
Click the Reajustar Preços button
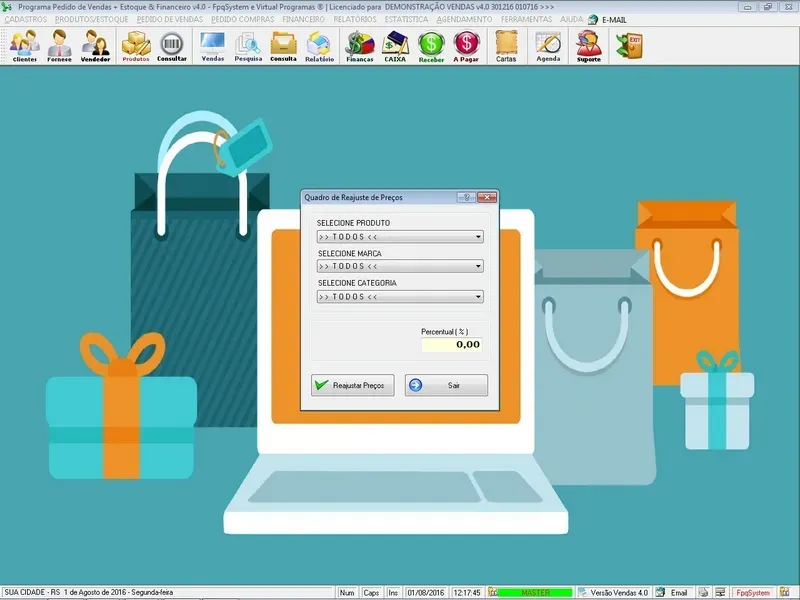[353, 385]
